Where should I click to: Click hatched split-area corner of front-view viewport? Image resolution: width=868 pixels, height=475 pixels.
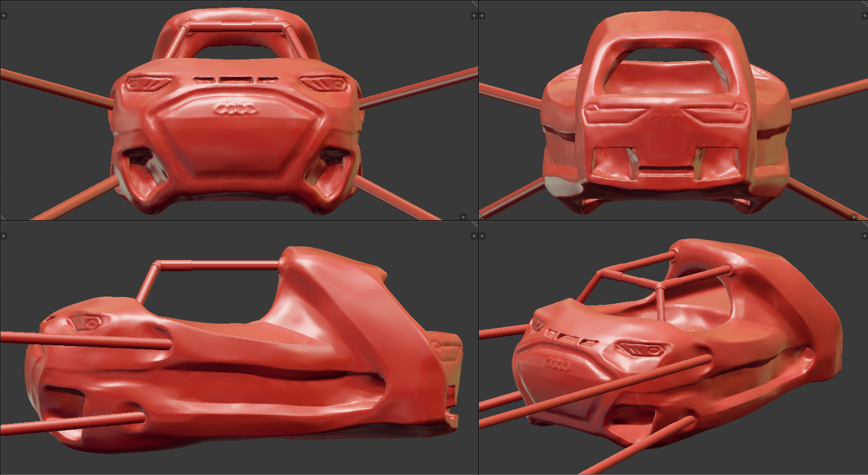[475, 3]
